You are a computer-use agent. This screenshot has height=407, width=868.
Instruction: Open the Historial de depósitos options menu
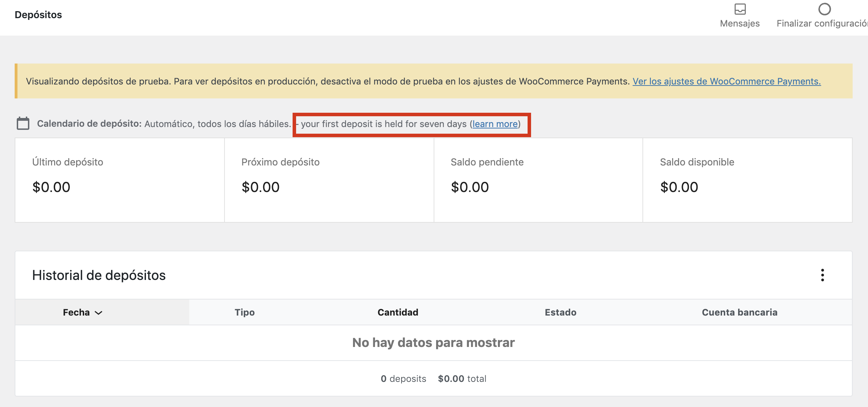click(x=823, y=275)
